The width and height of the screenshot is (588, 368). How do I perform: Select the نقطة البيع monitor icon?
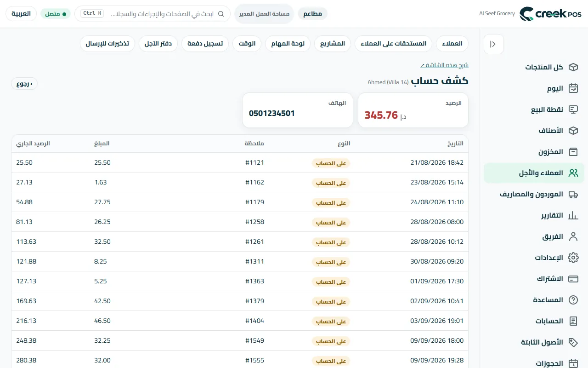(573, 109)
